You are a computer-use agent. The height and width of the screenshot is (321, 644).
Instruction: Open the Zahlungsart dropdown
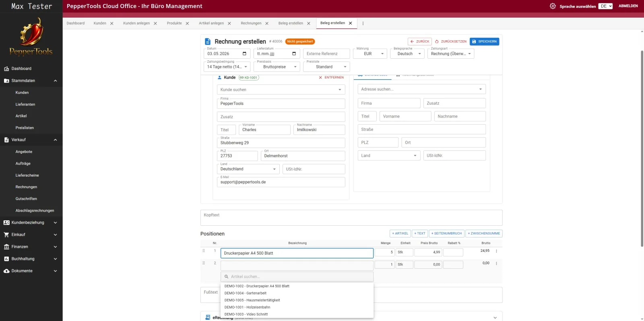tap(451, 53)
